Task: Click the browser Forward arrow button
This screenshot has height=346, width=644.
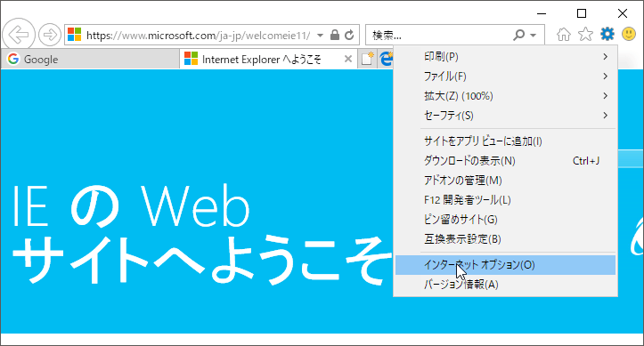Action: pos(50,35)
